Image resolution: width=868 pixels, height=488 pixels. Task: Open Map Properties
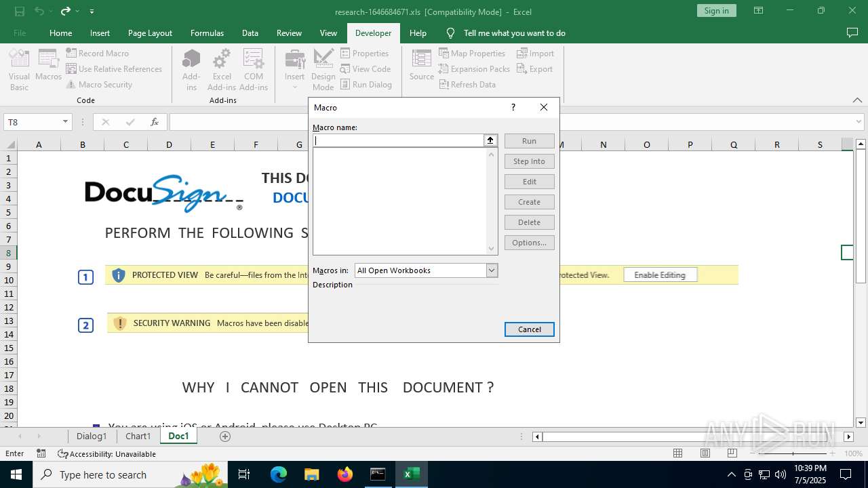472,53
